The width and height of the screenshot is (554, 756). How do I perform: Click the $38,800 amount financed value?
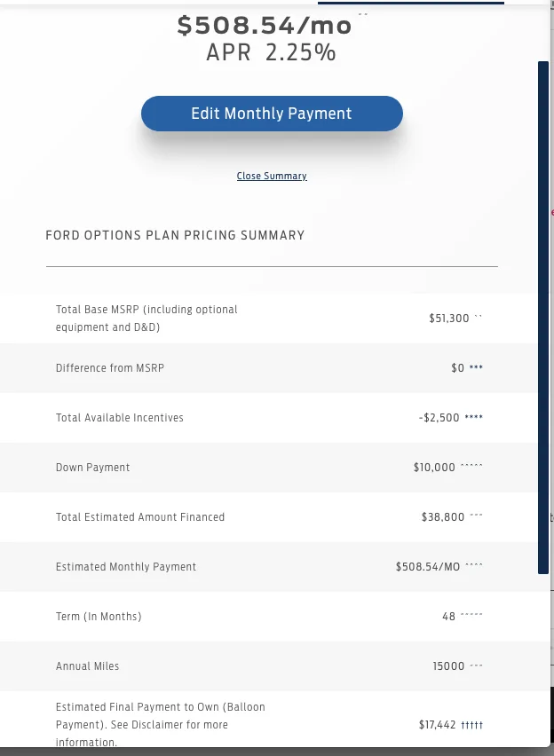pyautogui.click(x=443, y=516)
